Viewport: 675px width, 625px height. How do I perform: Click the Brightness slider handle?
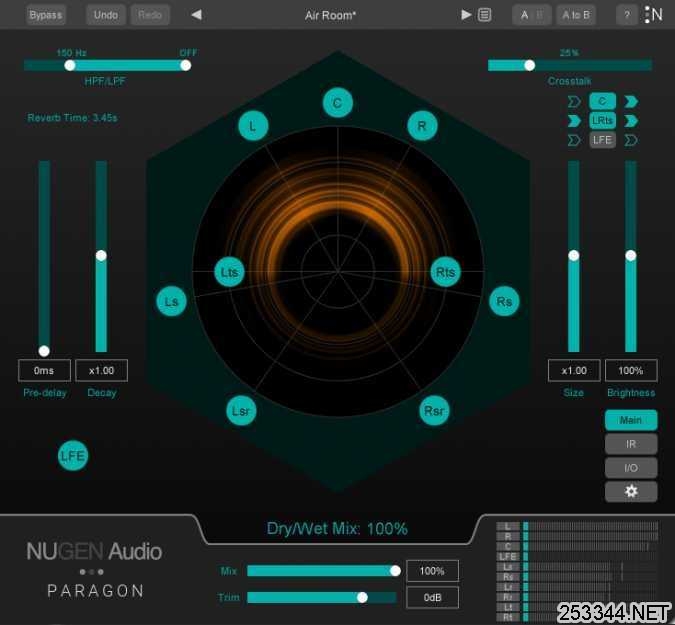(631, 256)
